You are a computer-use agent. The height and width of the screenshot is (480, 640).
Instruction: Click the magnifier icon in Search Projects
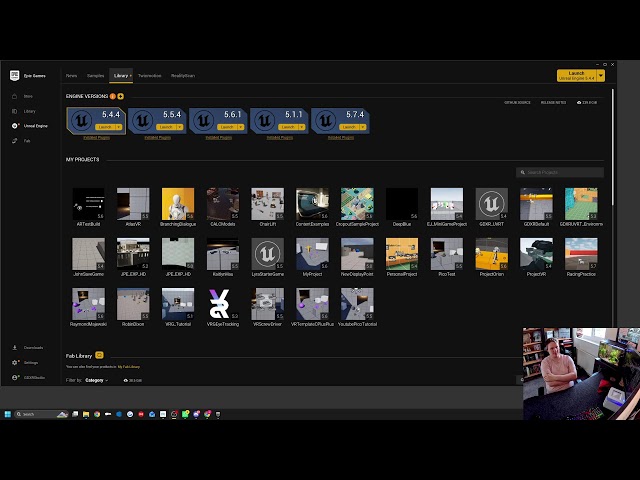(522, 172)
